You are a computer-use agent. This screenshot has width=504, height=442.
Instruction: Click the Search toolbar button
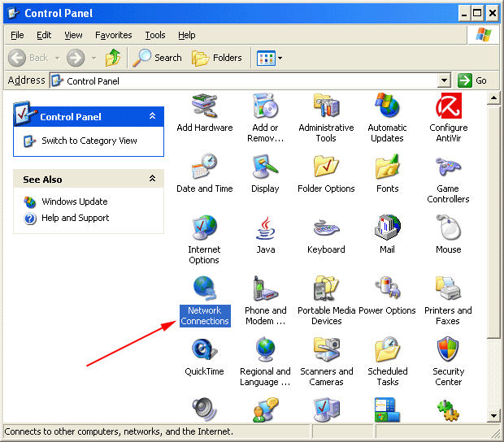[158, 58]
